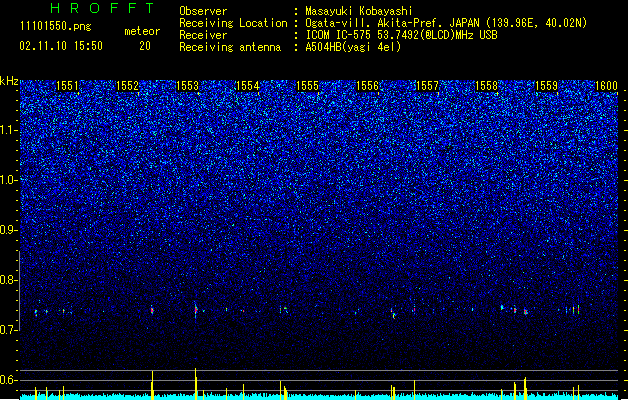Image resolution: width=629 pixels, height=400 pixels.
Task: Click the 1553 time marker
Action: click(x=187, y=86)
